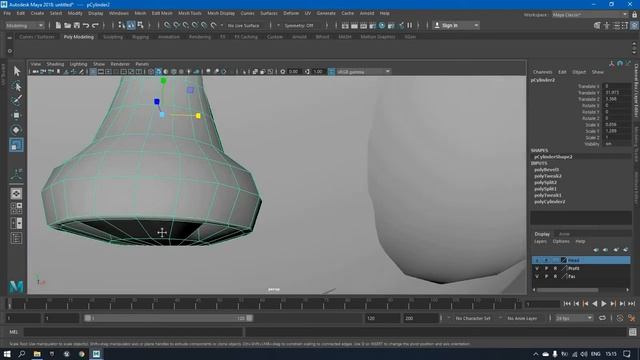Create a new scene file

[58, 25]
